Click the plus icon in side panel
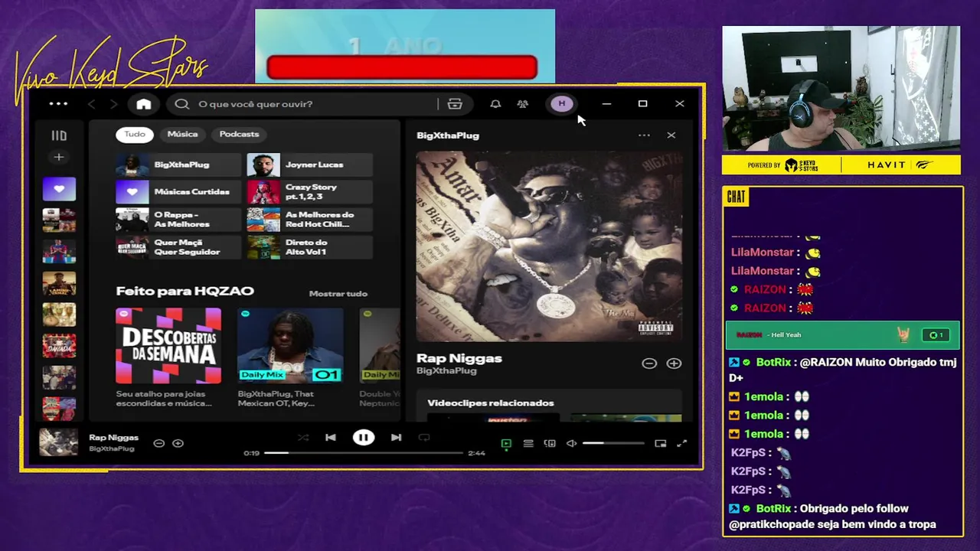This screenshot has width=980, height=551. pos(674,364)
